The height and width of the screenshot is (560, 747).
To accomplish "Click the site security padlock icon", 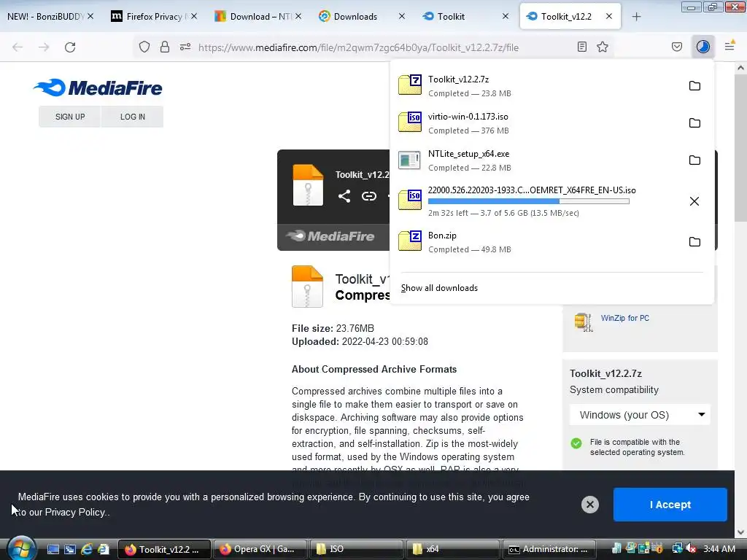I will pos(165,47).
